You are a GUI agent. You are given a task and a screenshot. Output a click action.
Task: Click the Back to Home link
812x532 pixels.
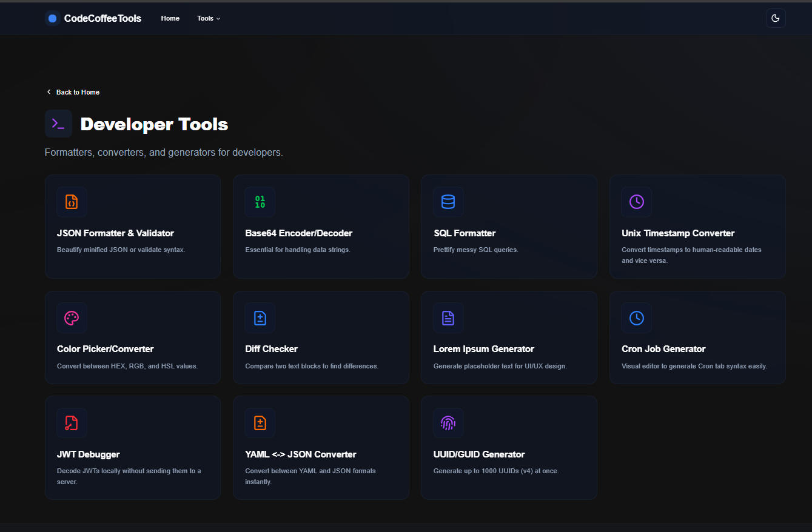[73, 91]
